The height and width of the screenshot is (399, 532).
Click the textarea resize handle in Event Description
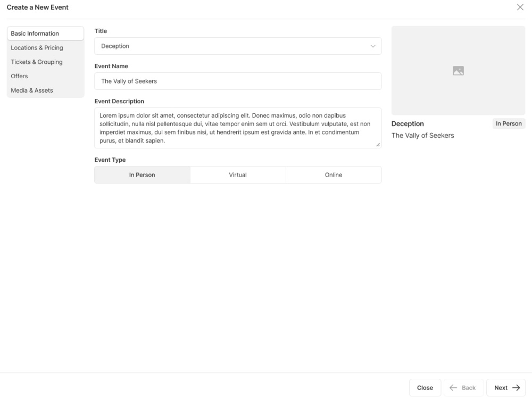(378, 145)
